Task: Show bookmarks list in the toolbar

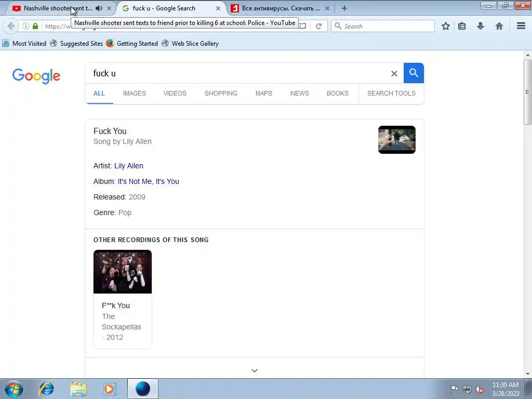Action: [x=462, y=26]
